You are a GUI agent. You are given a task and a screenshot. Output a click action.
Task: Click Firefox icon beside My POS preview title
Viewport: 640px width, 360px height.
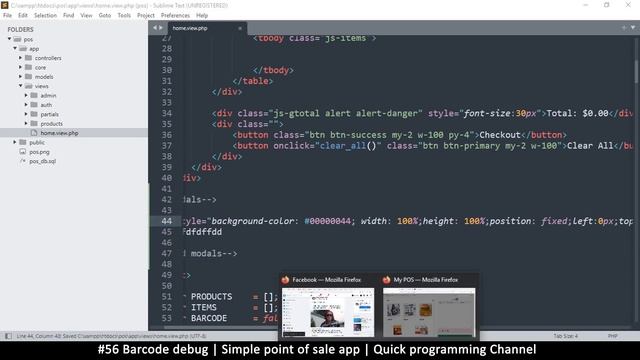coord(386,280)
